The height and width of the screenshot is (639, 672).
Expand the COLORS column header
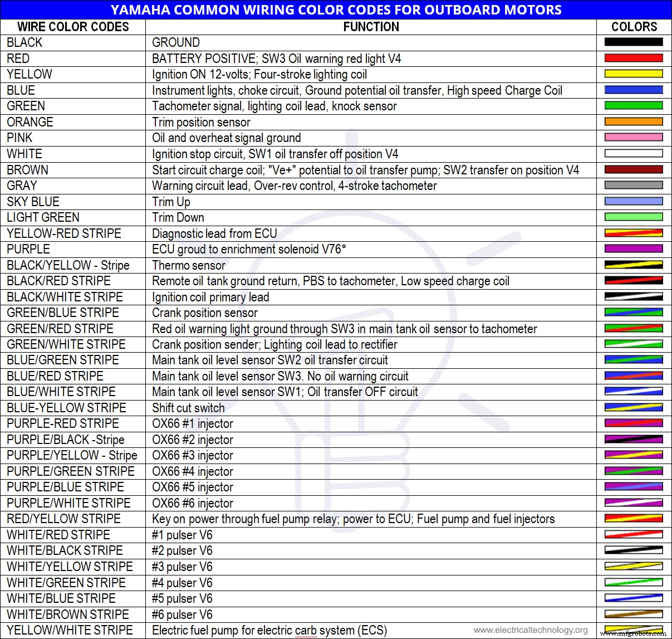[634, 26]
